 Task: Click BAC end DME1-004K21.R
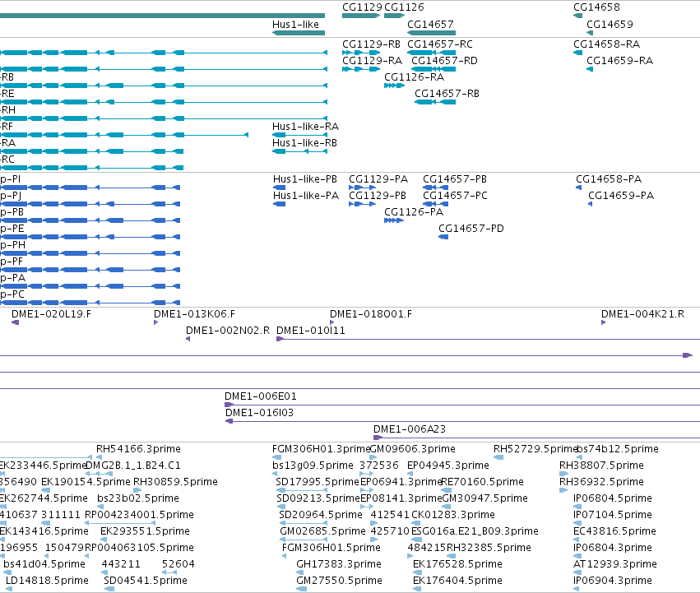point(643,314)
